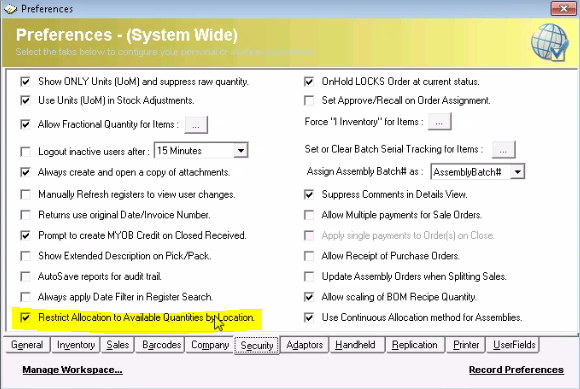Enable Always apply Date Filter in Register Search

click(x=26, y=297)
